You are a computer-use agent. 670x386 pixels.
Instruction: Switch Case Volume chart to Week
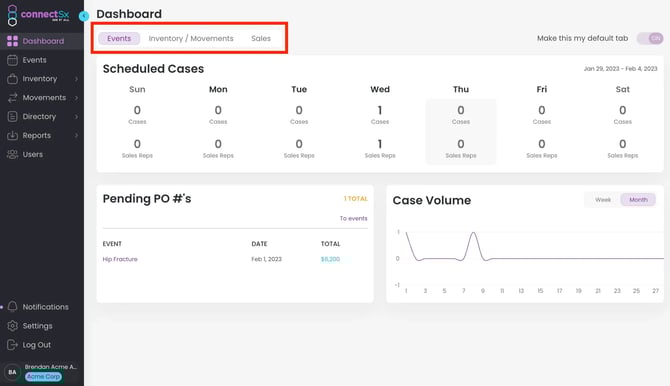[x=603, y=200]
